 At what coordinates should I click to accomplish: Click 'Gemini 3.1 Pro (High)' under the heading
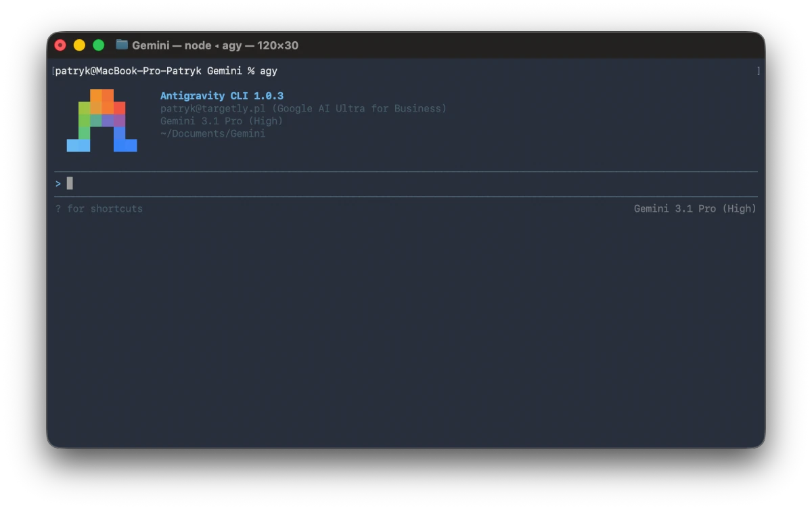pyautogui.click(x=221, y=121)
